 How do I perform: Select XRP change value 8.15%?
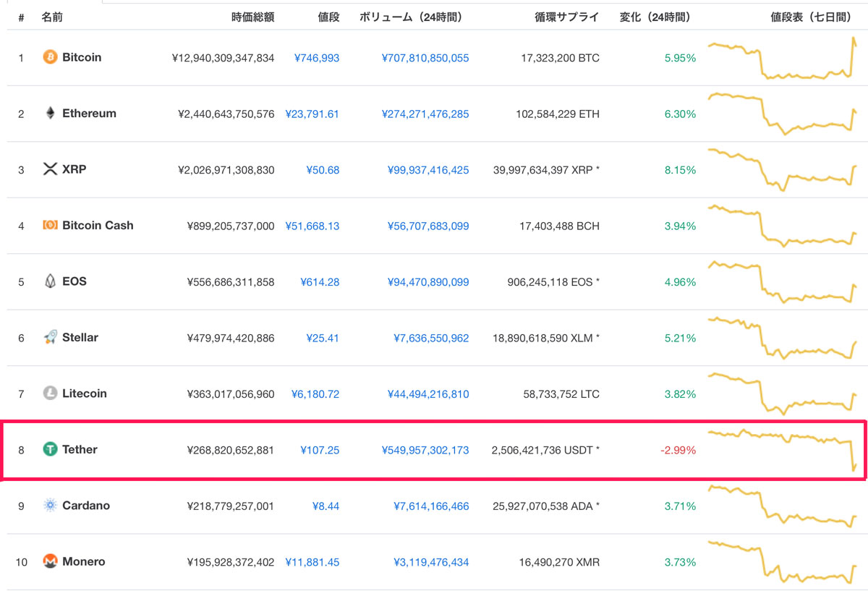tap(680, 170)
